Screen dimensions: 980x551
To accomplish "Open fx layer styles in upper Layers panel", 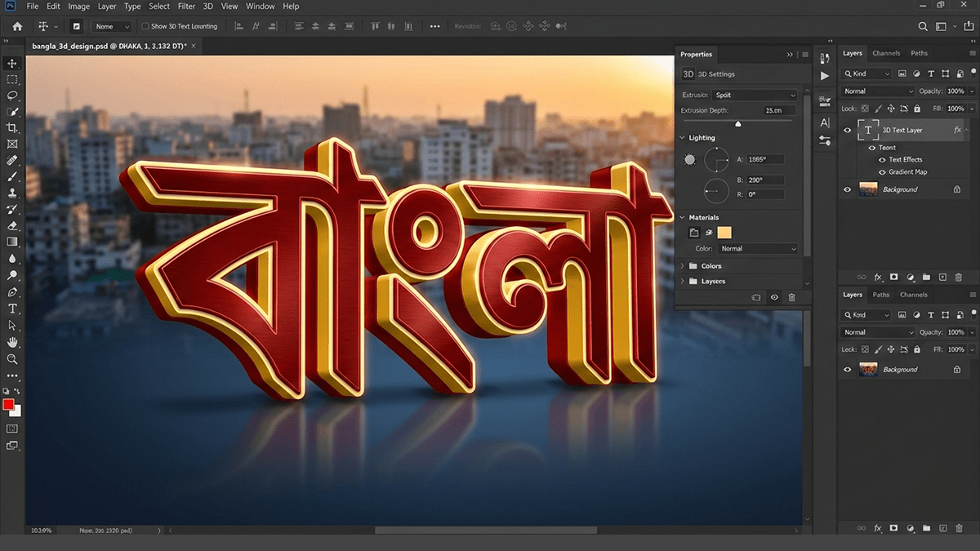I will point(879,278).
